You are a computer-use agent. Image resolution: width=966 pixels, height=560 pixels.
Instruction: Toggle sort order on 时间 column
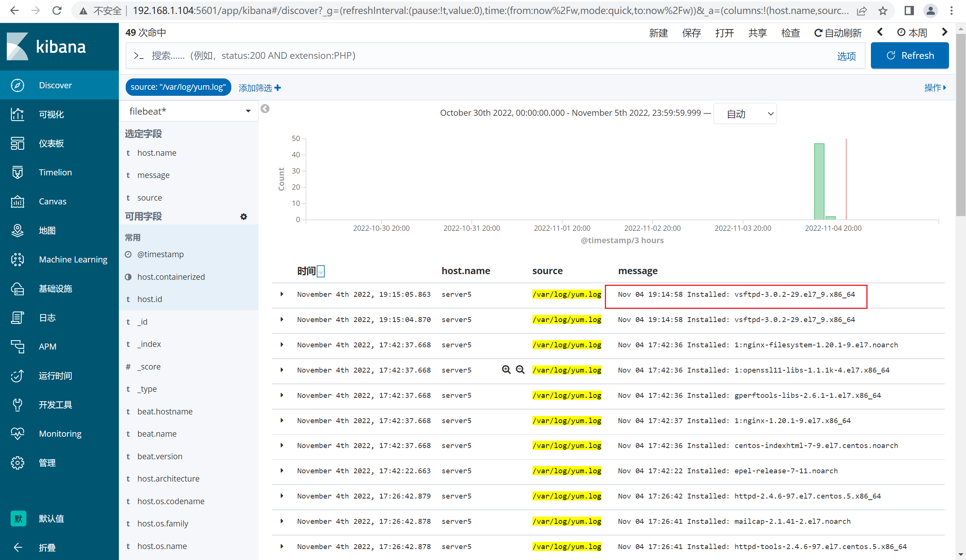coord(321,272)
